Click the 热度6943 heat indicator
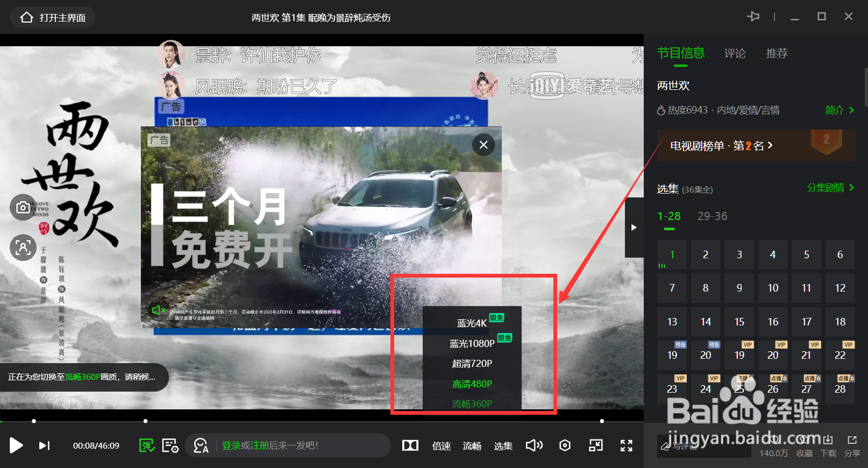Screen dimensions: 868x468 click(x=682, y=110)
